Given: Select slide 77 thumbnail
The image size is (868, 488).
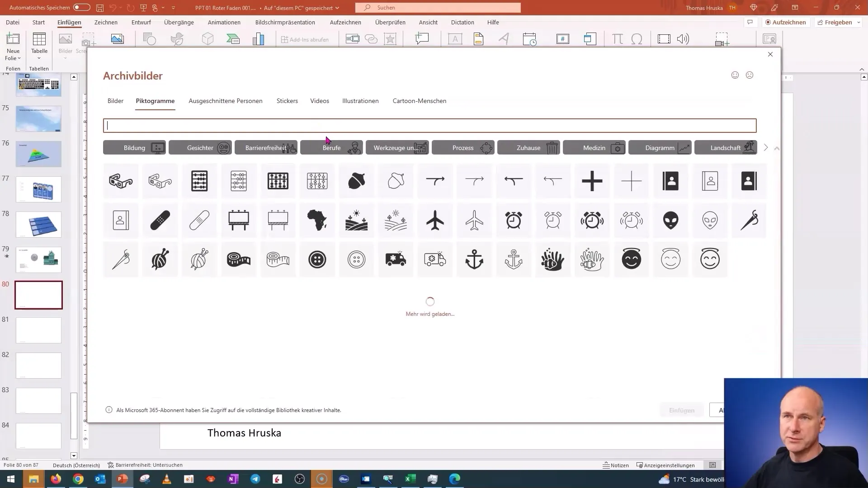Looking at the screenshot, I should coord(38,189).
